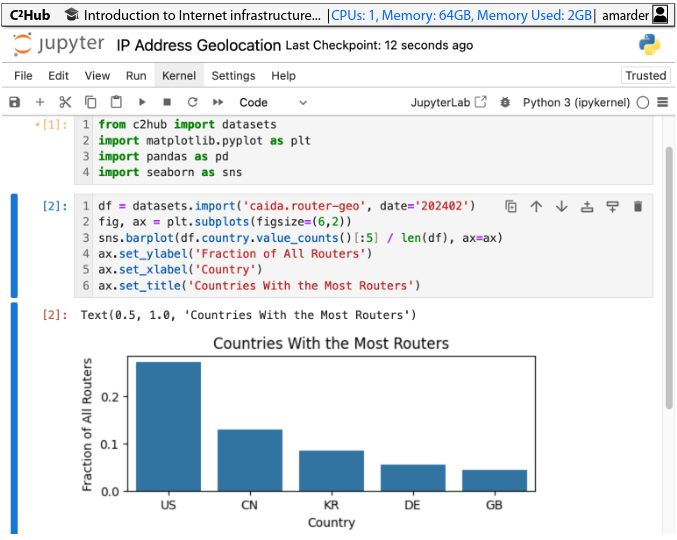The image size is (677, 540).
Task: Delete cell 2 with the trash icon
Action: pos(638,207)
